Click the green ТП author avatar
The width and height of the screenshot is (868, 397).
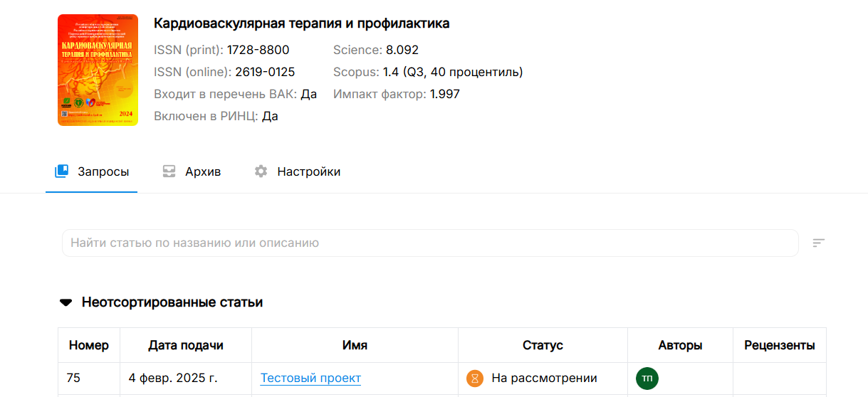point(647,379)
